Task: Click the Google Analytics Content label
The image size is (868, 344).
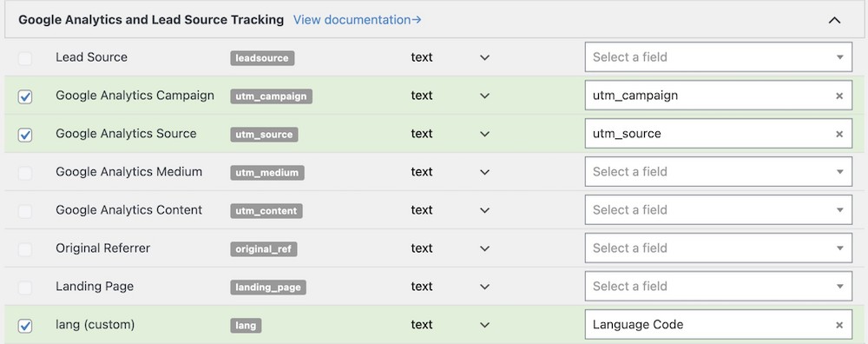Action: click(128, 210)
